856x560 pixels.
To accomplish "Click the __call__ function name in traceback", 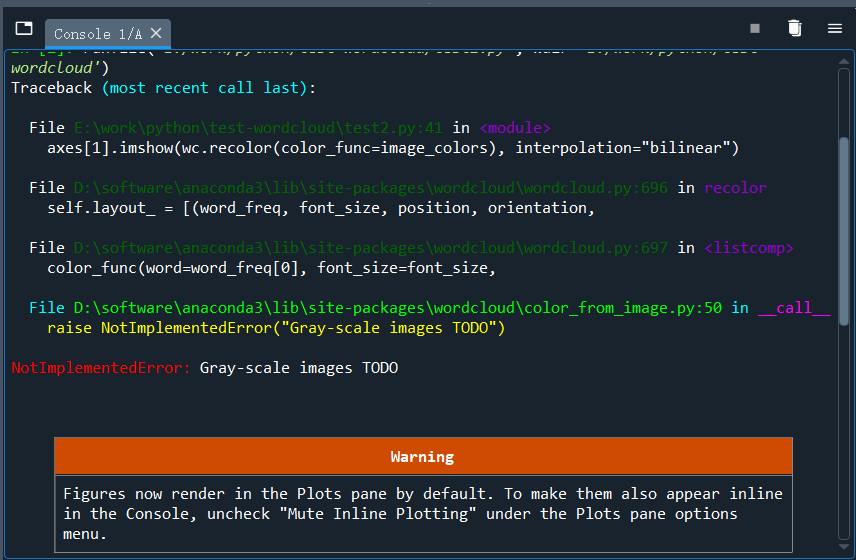I will pyautogui.click(x=794, y=308).
